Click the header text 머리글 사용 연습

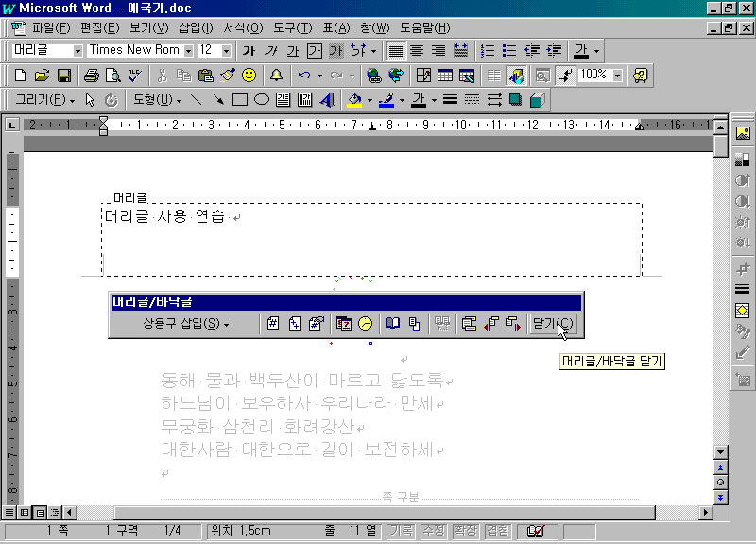[164, 216]
